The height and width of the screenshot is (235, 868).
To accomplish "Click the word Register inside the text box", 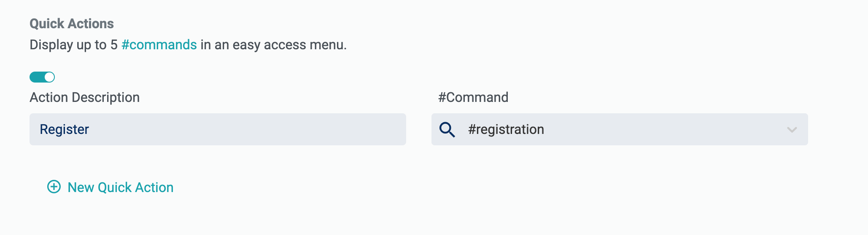I will coord(64,129).
